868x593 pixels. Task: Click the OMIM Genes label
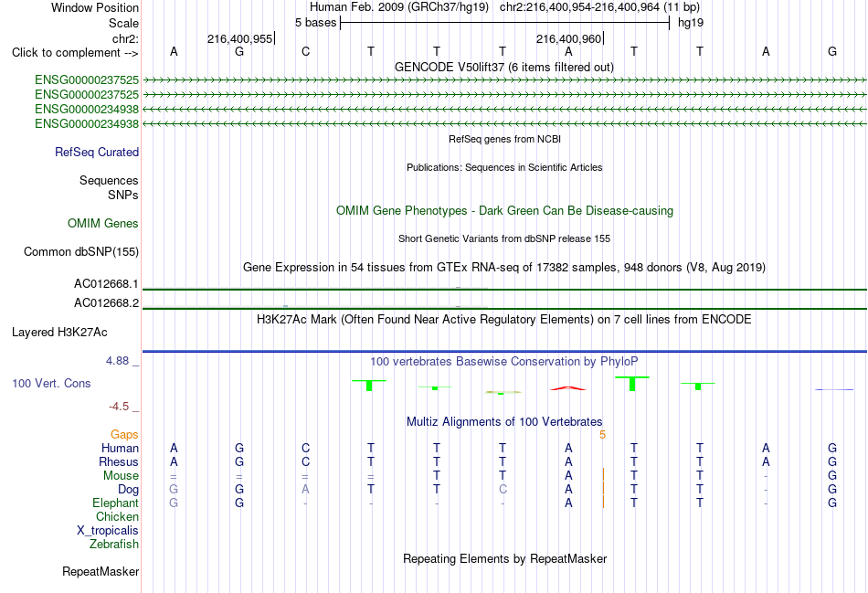click(103, 224)
